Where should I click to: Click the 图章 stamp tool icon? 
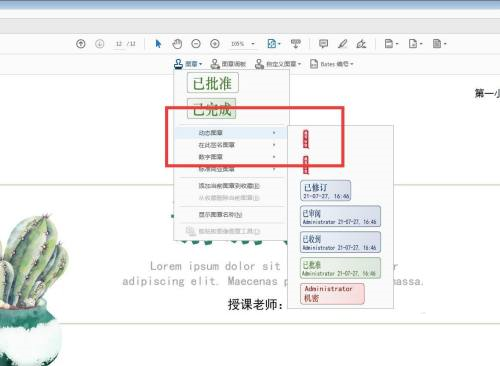179,64
